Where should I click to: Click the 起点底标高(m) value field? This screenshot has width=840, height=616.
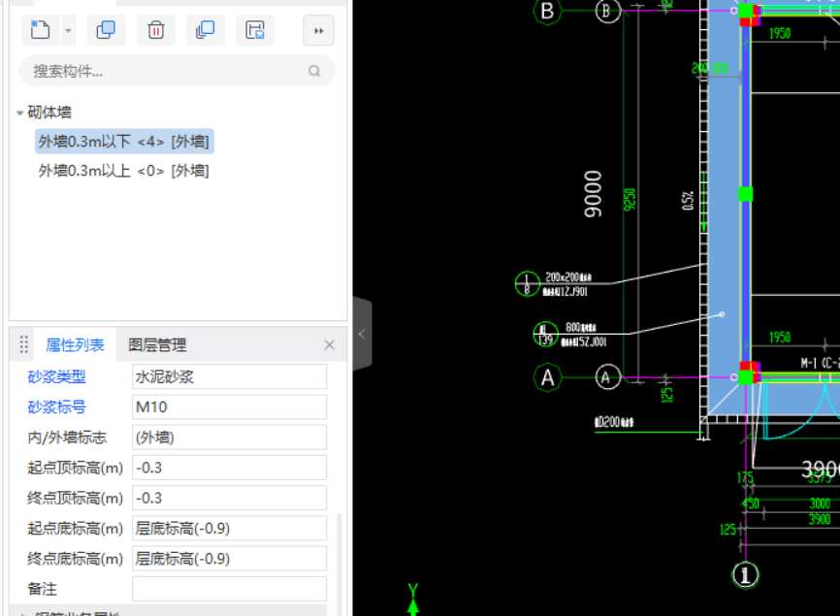click(x=229, y=529)
